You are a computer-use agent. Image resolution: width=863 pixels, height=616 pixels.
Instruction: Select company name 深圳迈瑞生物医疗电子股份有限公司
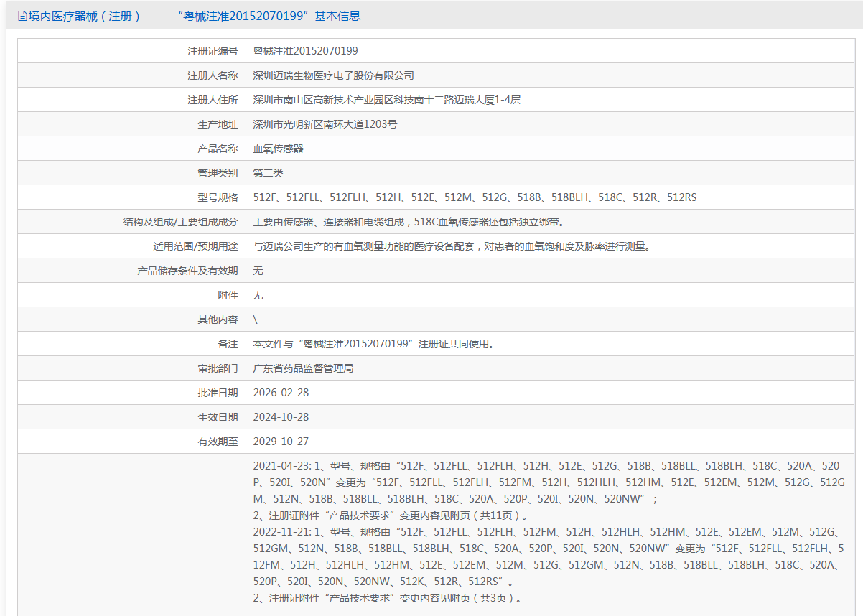click(334, 75)
